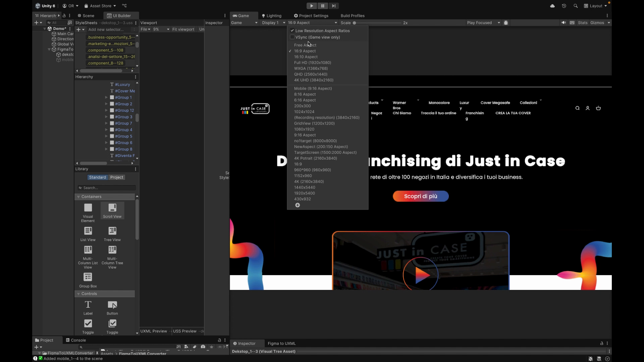This screenshot has height=362, width=644.
Task: Toggle the Game view shortcuts keyboard icon
Action: pos(572,23)
